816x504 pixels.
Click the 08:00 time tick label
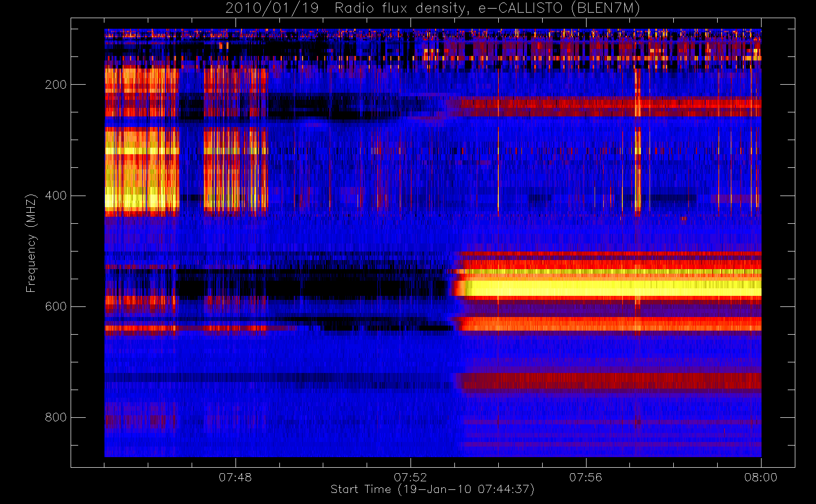point(761,477)
